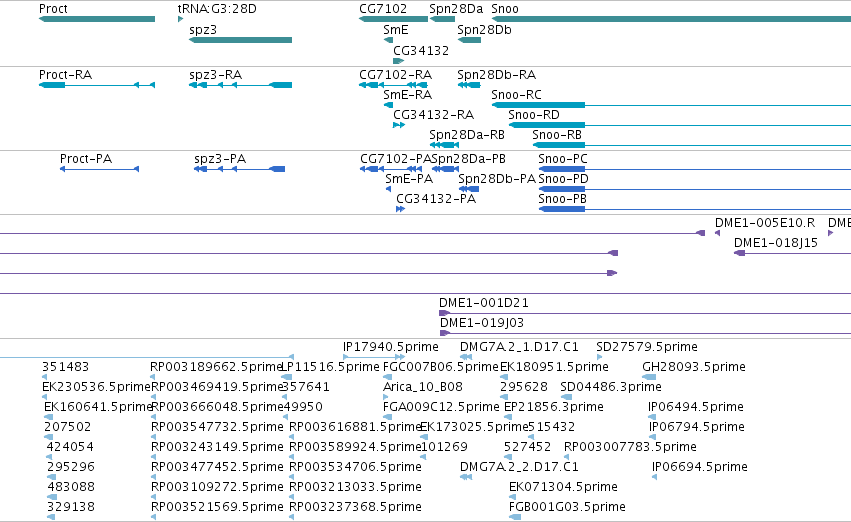Click the 527452 feature label
This screenshot has width=851, height=522.
(x=527, y=447)
